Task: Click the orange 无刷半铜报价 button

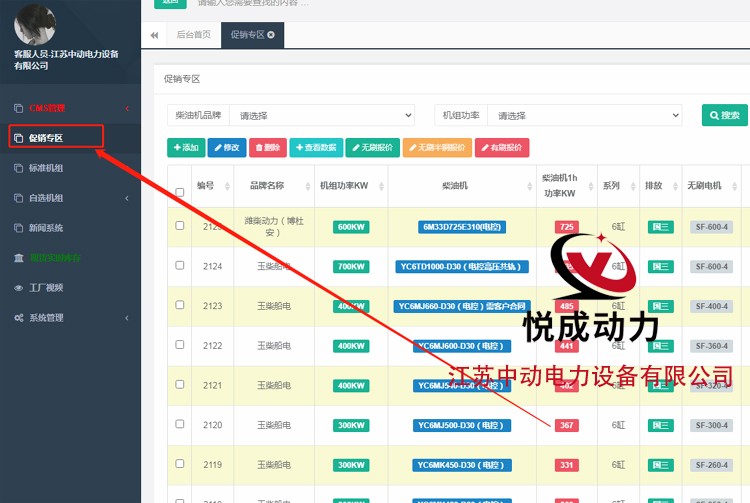Action: [x=437, y=148]
